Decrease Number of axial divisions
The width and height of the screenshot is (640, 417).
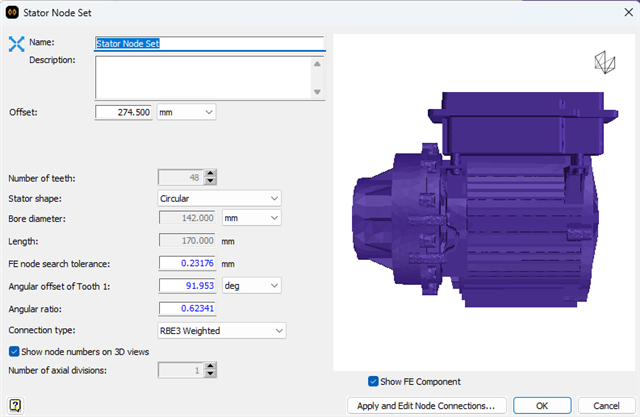[x=210, y=374]
